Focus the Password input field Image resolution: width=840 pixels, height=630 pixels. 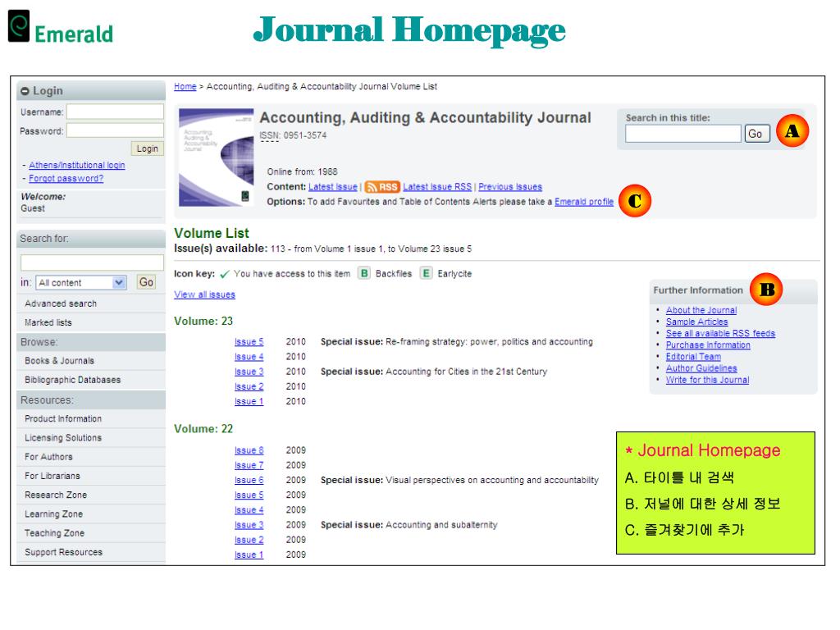click(x=115, y=130)
